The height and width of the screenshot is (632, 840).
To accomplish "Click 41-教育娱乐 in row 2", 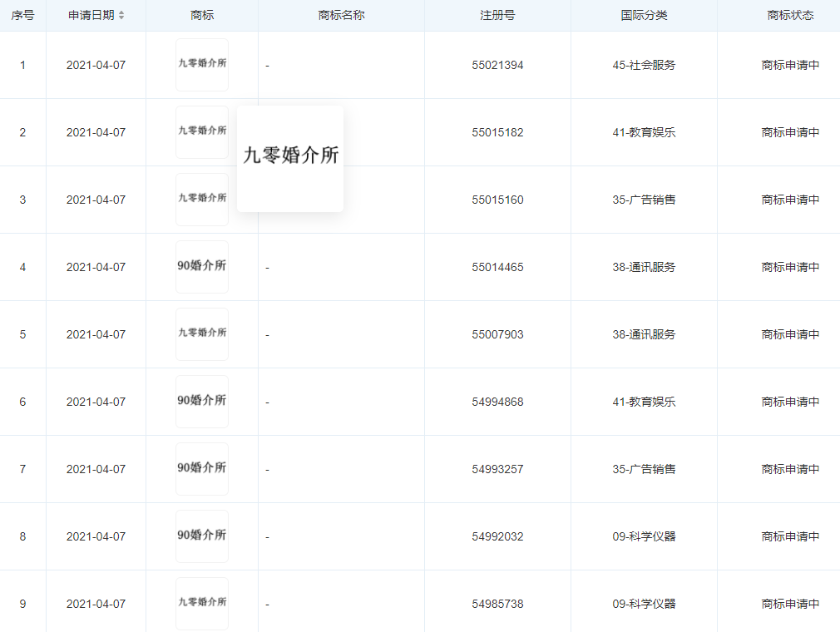I will tap(644, 133).
